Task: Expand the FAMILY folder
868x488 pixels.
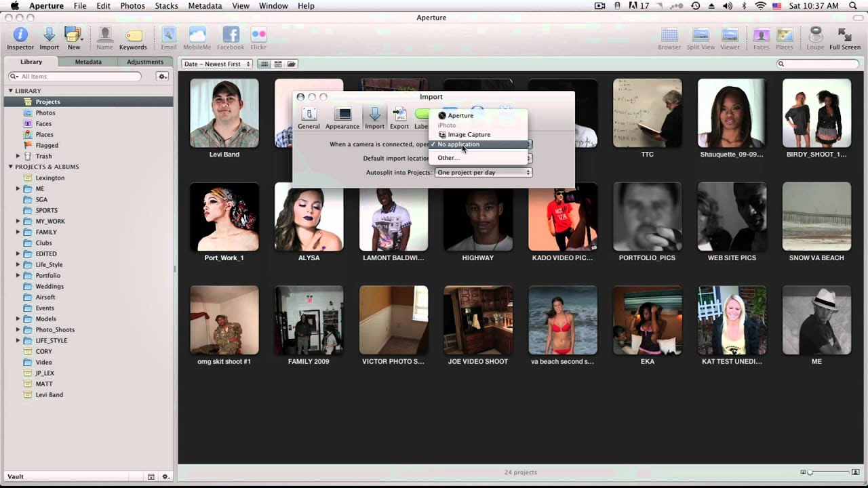Action: [x=18, y=232]
